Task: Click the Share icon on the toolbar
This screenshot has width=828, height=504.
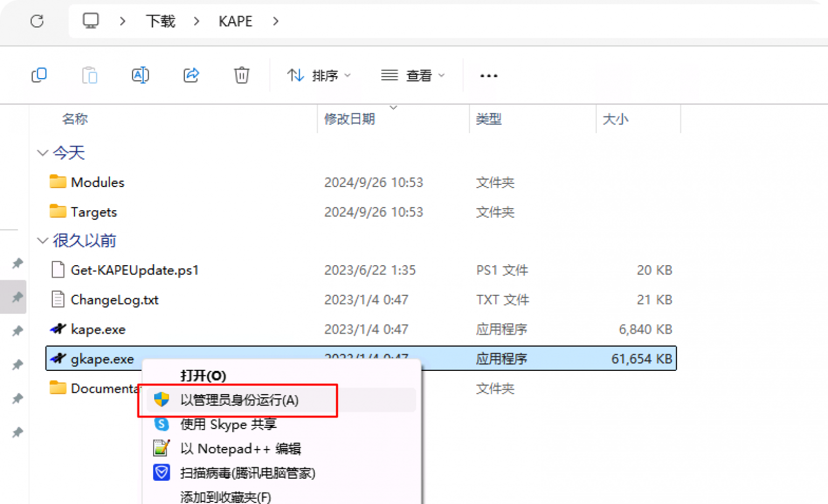Action: (191, 75)
